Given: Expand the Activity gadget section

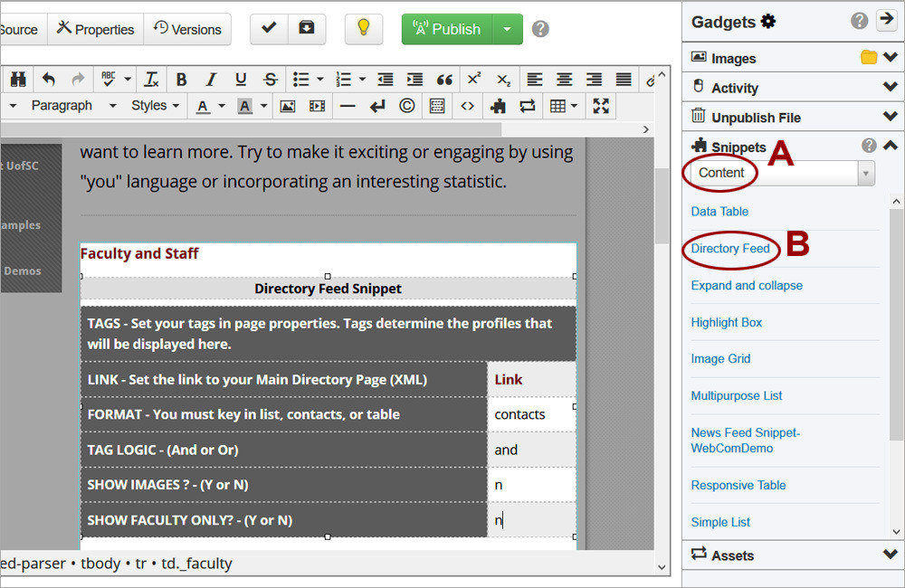Looking at the screenshot, I should click(891, 87).
